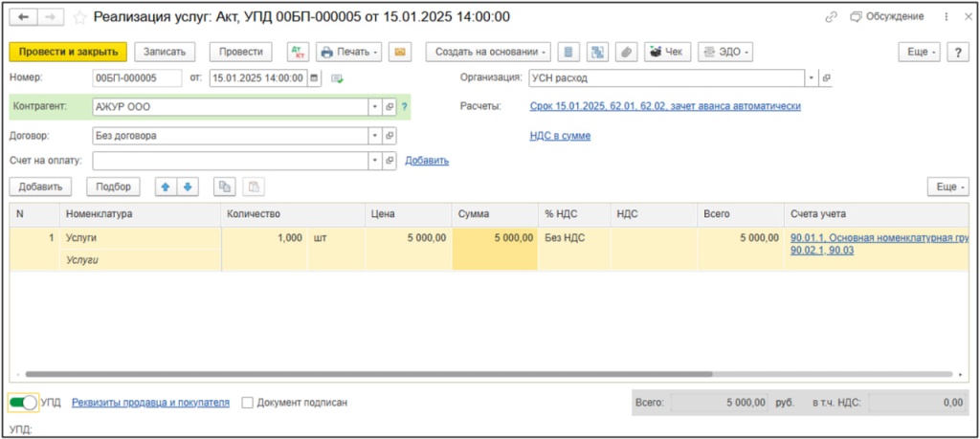Open the Реквизиты продавца и покупателя link
Screen dimensions: 980x439
150,403
